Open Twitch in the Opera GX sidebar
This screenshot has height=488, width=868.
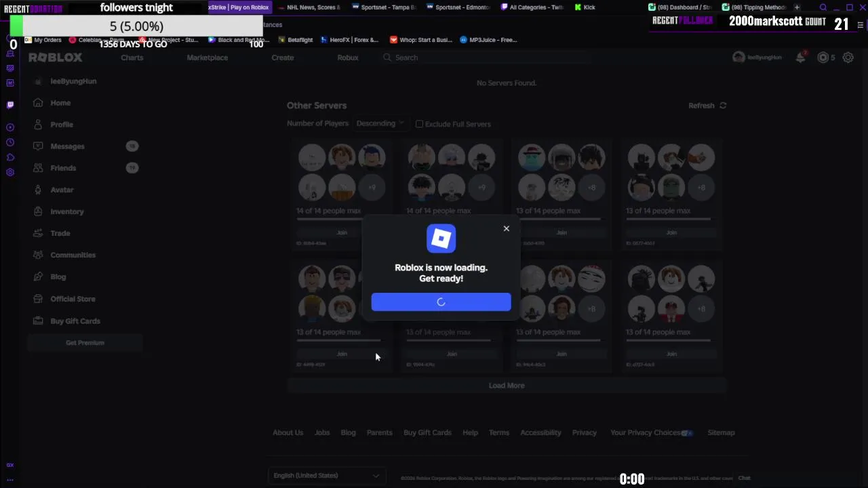tap(9, 105)
